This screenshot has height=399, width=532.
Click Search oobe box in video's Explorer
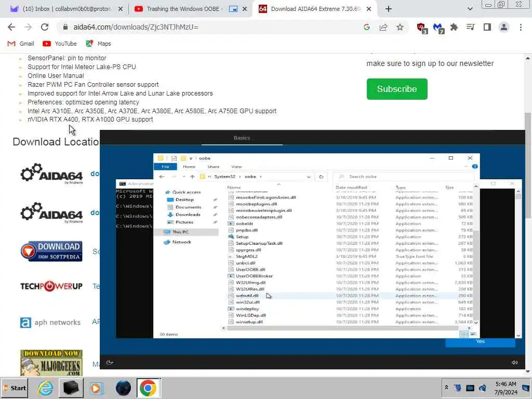click(x=404, y=177)
